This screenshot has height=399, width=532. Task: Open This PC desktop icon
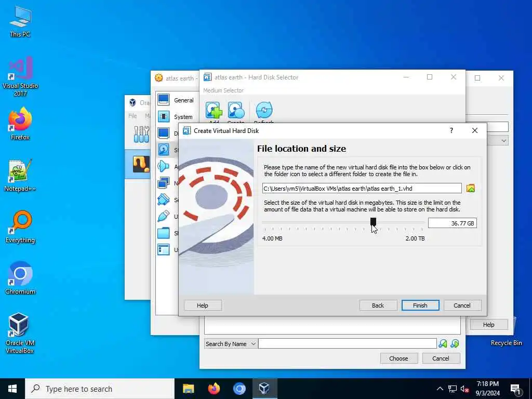coord(20,22)
